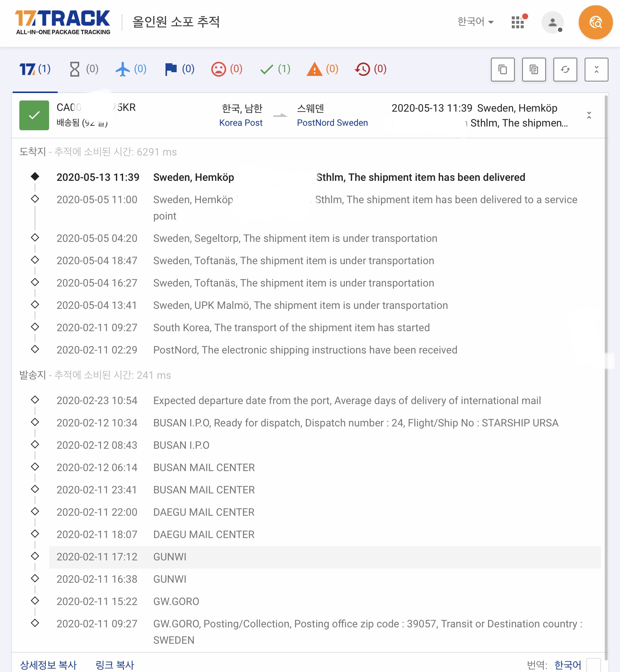
Task: Select the checkmark delivered tab (1)
Action: pyautogui.click(x=275, y=69)
